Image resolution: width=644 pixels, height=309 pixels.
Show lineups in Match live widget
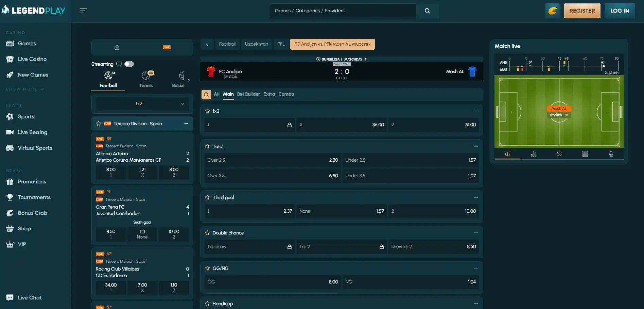tap(559, 154)
